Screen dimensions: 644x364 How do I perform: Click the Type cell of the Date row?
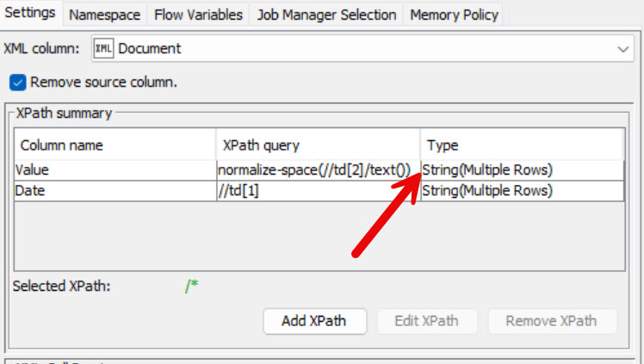[521, 190]
